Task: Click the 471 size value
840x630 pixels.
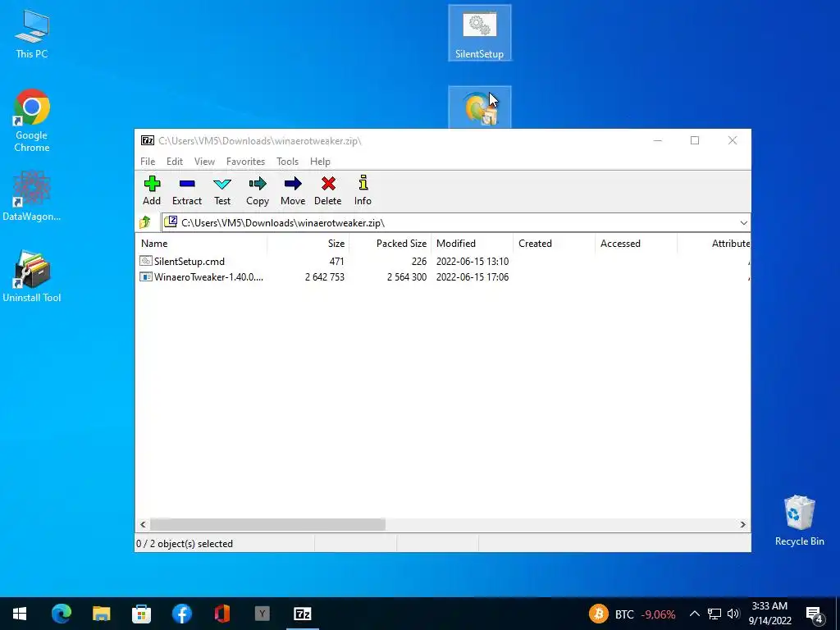Action: click(336, 262)
